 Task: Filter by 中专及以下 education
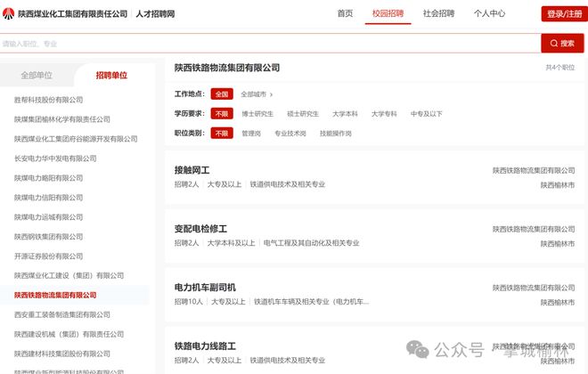[x=427, y=114]
